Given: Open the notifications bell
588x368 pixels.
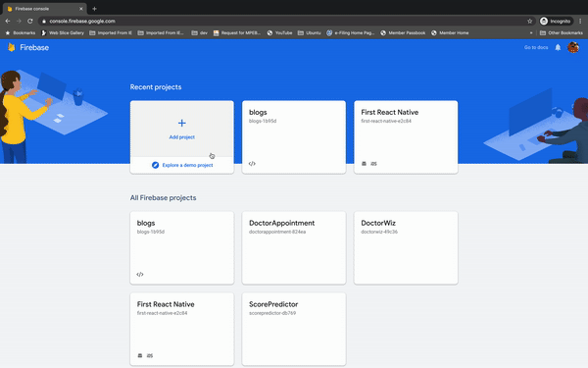Looking at the screenshot, I should [558, 47].
